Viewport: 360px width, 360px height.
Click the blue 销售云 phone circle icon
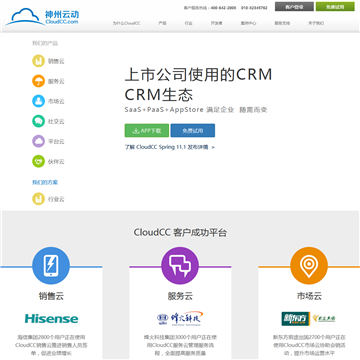point(51,266)
